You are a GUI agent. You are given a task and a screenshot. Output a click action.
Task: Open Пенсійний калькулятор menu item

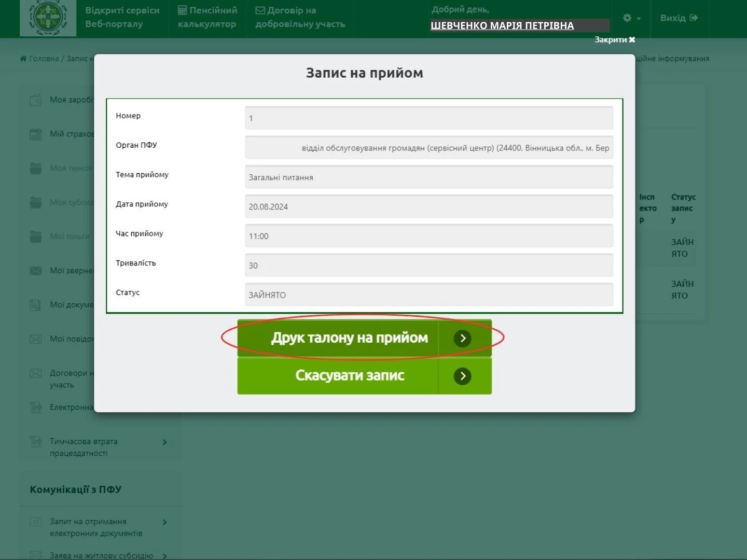coord(207,17)
